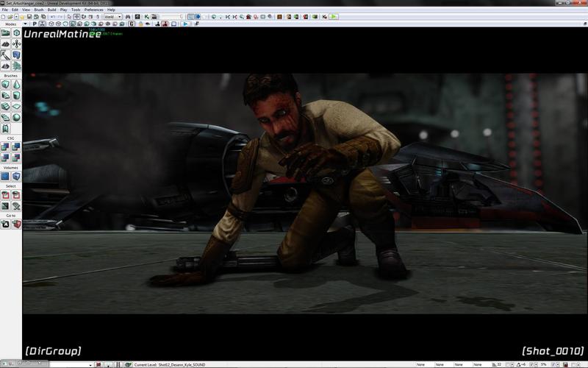Maximize the viewport using the top-right corner icon
Screen dimensions: 588x368
click(x=584, y=24)
